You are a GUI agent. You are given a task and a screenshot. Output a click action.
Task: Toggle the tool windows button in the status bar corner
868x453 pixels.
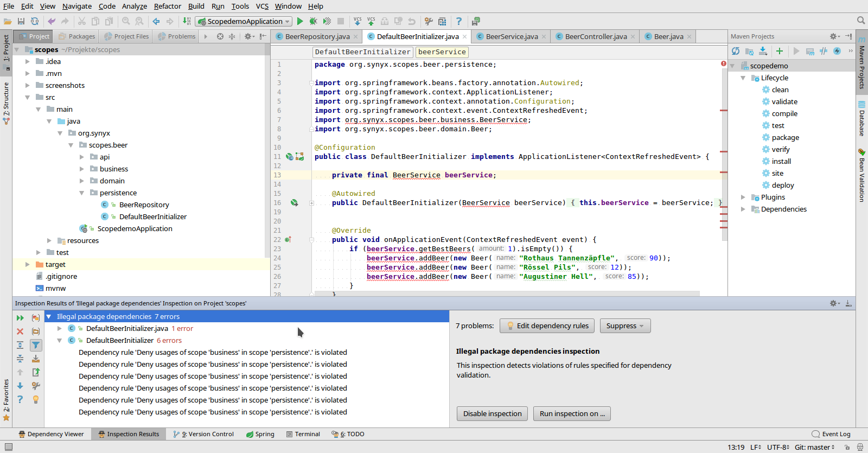point(8,447)
